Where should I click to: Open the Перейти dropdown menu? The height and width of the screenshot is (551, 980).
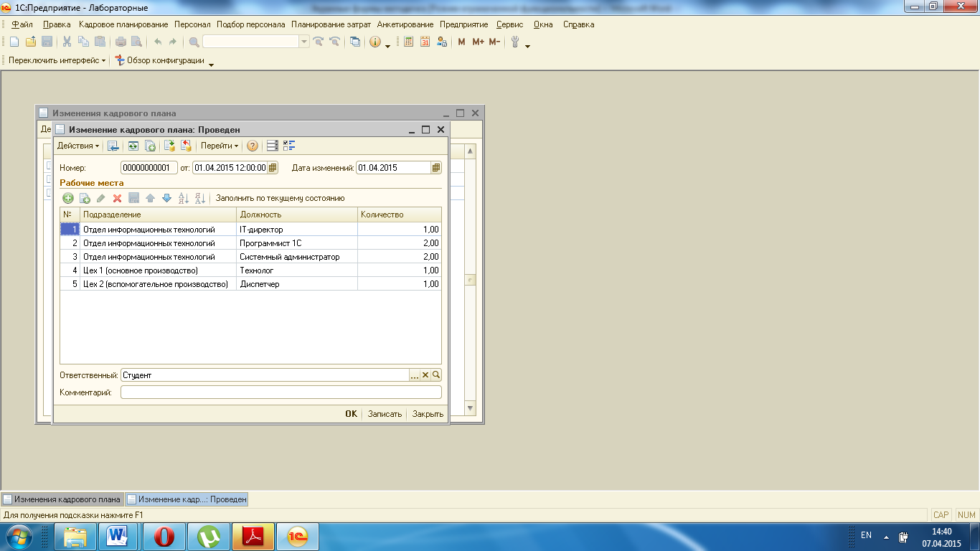pos(220,146)
